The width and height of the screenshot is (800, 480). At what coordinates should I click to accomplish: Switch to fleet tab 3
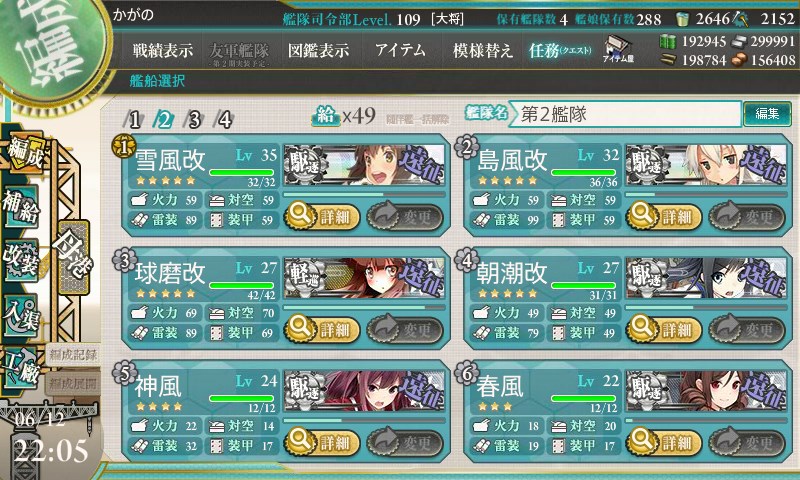(x=194, y=120)
